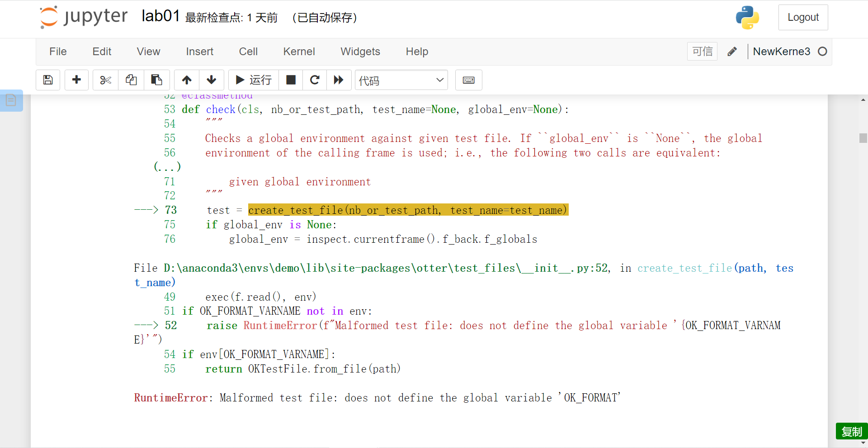Image resolution: width=868 pixels, height=448 pixels.
Task: Open the Help menu
Action: click(417, 52)
